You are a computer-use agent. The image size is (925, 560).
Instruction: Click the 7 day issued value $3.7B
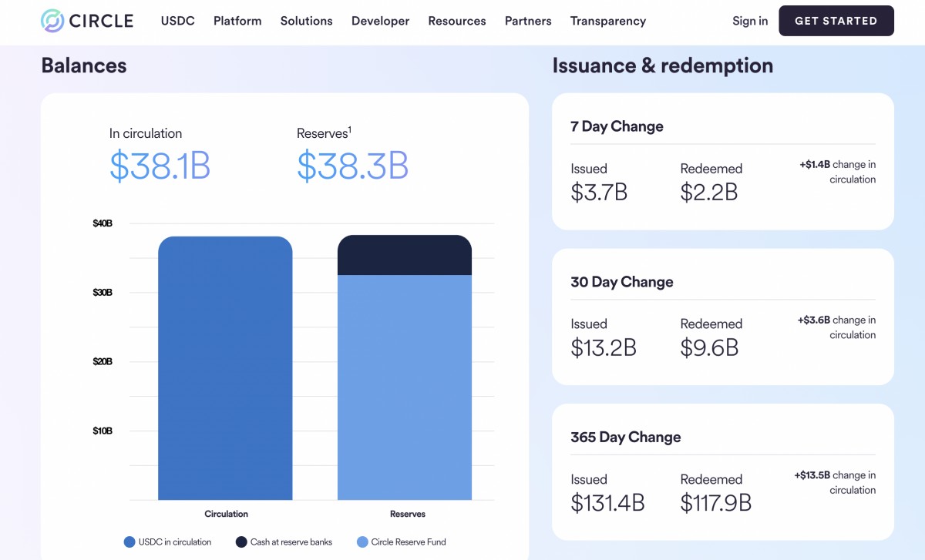[599, 192]
